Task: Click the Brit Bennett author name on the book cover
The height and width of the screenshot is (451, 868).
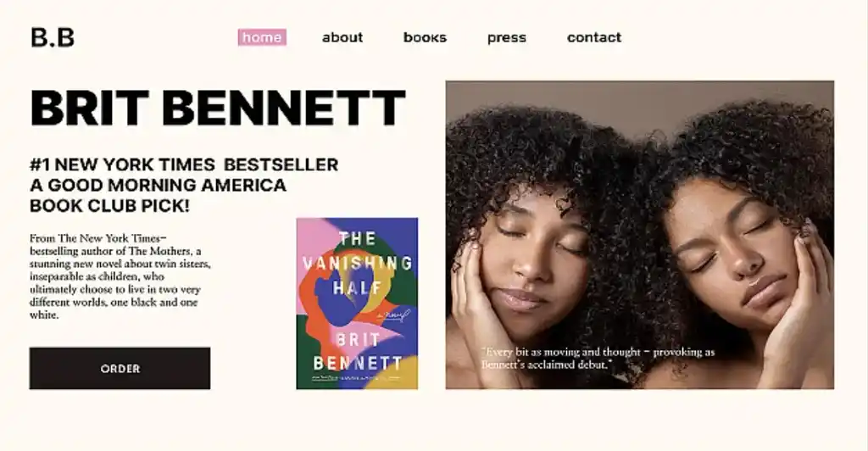Action: tap(358, 351)
